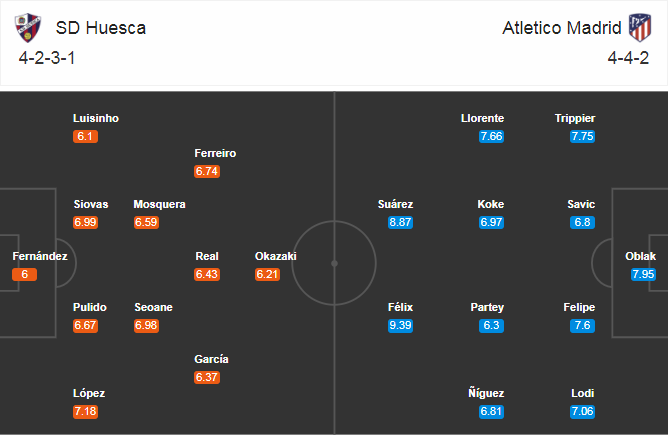Select Félix's 9.39 rating badge
This screenshot has width=668, height=435.
point(401,325)
